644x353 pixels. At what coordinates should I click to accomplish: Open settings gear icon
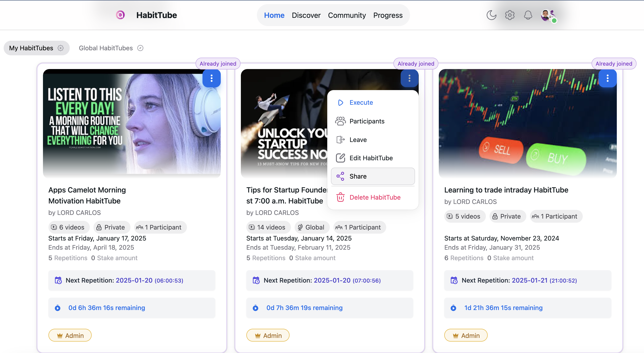coord(509,15)
